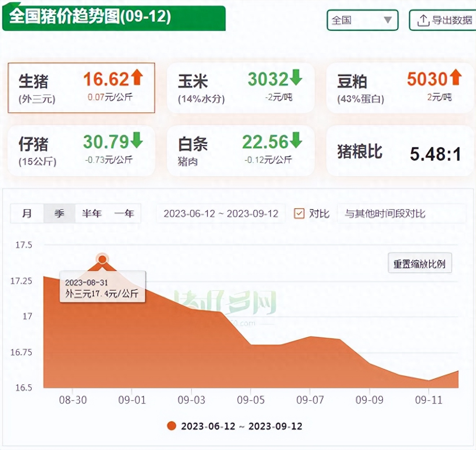Switch to the 月 time range tab
Viewport: 476px width, 450px height.
point(27,213)
